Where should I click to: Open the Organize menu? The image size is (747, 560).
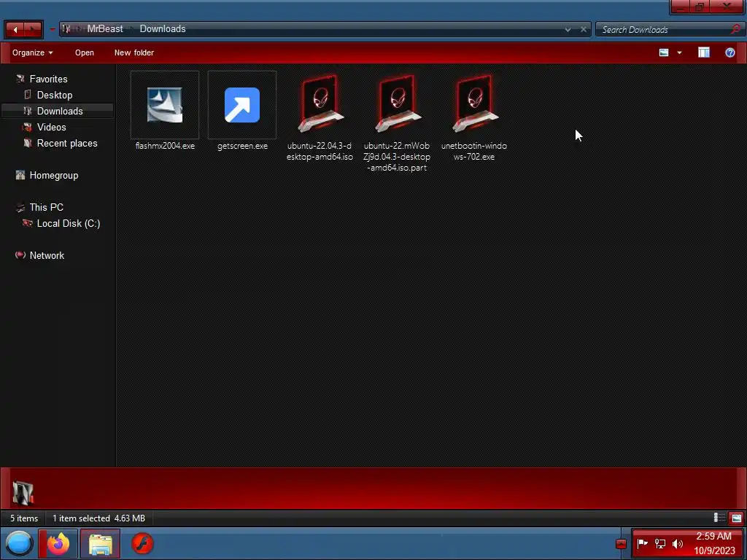click(x=32, y=52)
